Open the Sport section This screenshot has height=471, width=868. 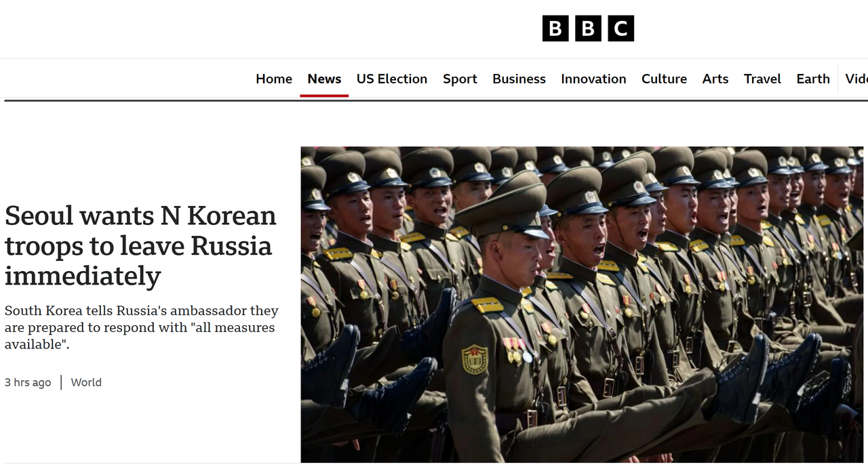[460, 79]
